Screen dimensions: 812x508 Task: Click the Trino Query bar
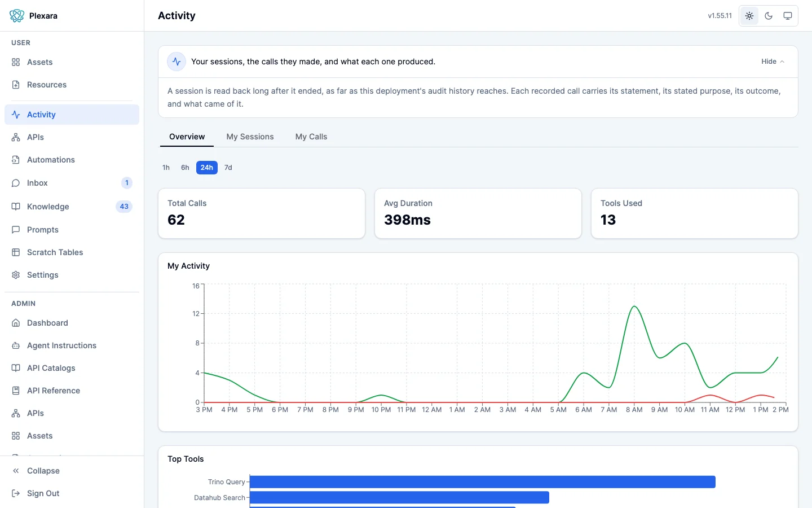(483, 482)
